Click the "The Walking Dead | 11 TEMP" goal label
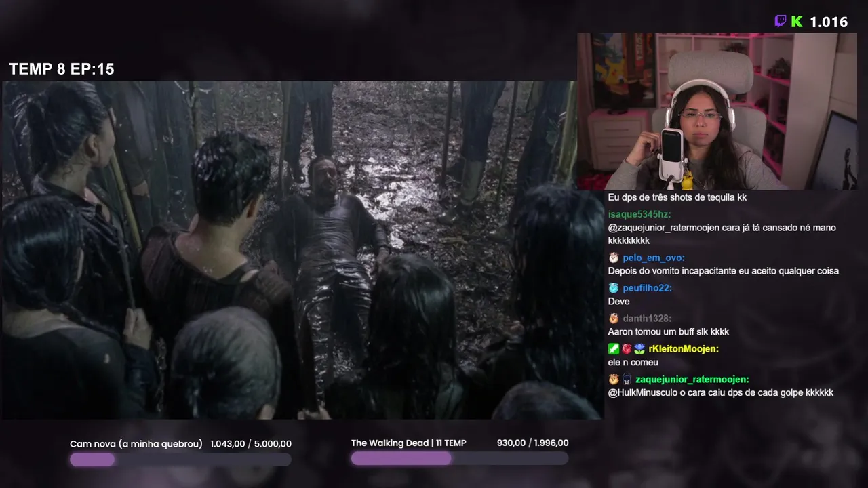 click(409, 443)
